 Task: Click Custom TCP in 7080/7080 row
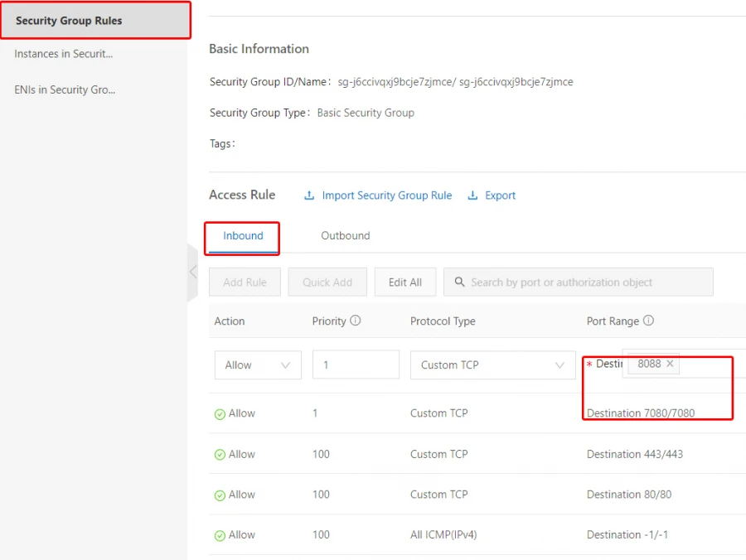(439, 413)
